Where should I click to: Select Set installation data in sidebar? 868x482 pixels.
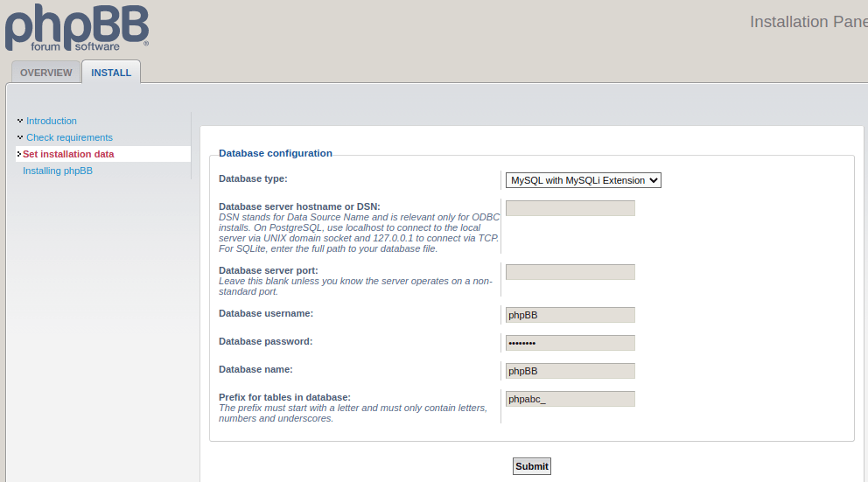(68, 154)
